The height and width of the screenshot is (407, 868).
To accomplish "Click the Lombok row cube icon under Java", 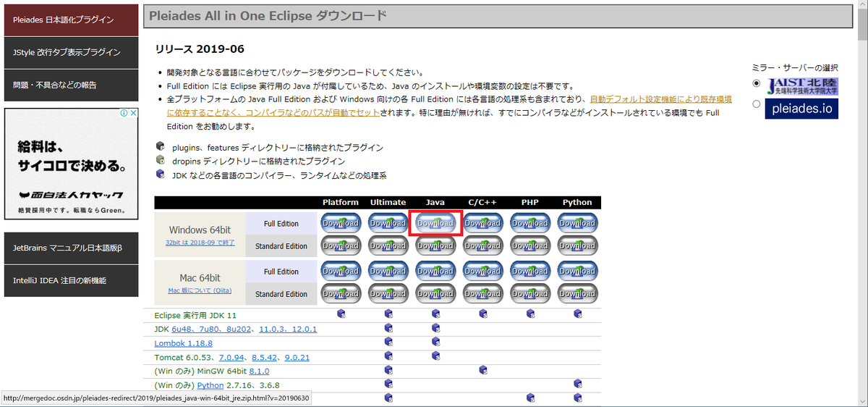I will (436, 342).
